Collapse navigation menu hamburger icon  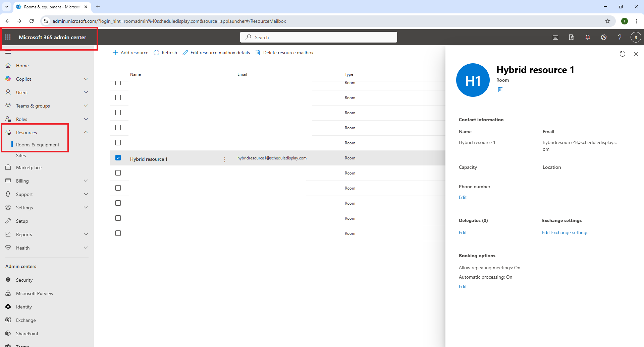click(8, 52)
